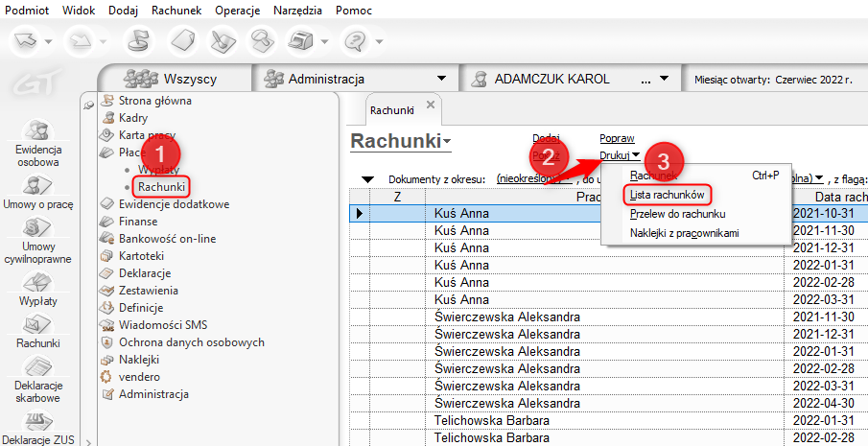
Task: Click the Dodaj link above the table
Action: [x=546, y=138]
